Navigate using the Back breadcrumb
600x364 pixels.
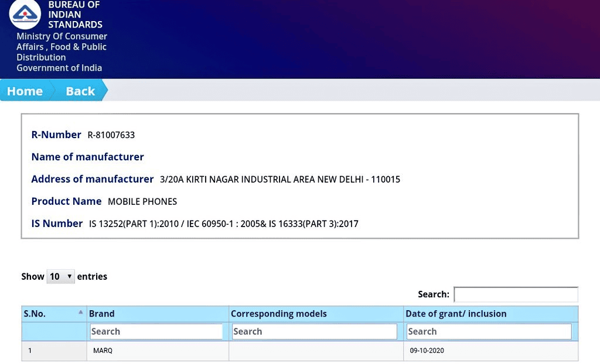(x=80, y=91)
